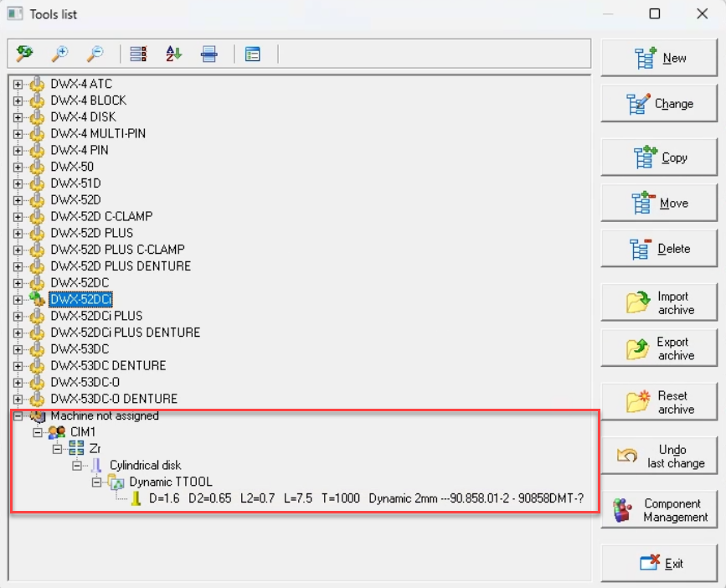Click the DWX-4 ATC machine icon
726x588 pixels.
(x=37, y=84)
